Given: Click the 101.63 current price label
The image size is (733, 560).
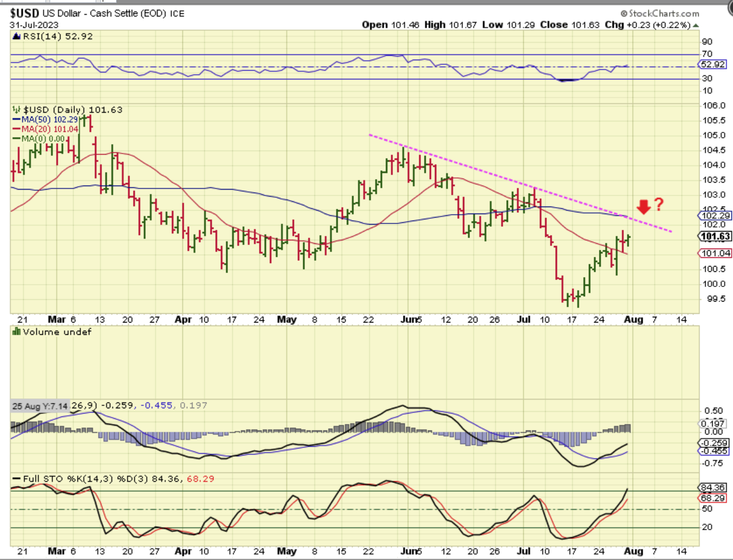Looking at the screenshot, I should (x=716, y=236).
